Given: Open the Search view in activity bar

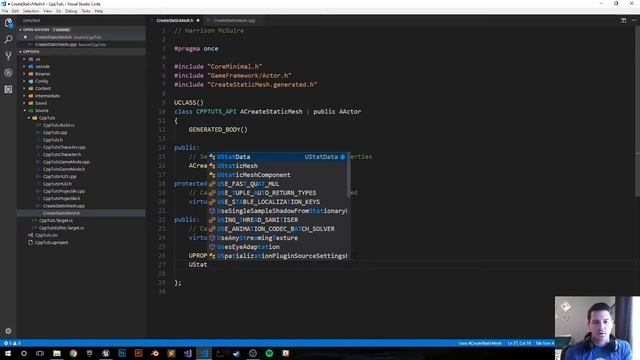Looking at the screenshot, I should pyautogui.click(x=8, y=40).
